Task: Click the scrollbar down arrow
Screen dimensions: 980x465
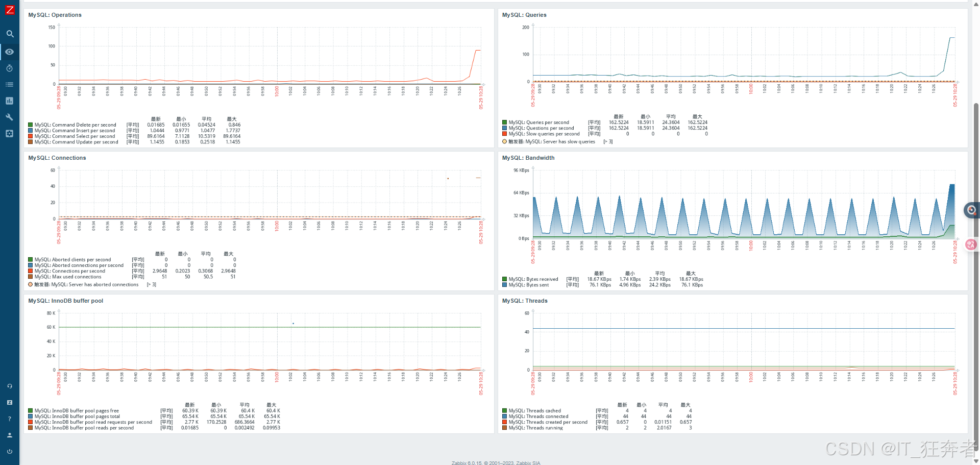Action: point(976,461)
